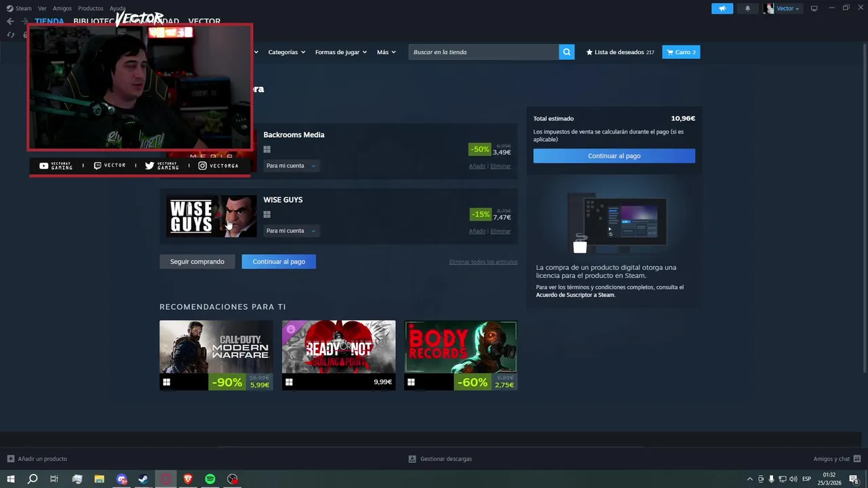Image resolution: width=868 pixels, height=488 pixels.
Task: Show hidden system tray icons
Action: point(749,479)
